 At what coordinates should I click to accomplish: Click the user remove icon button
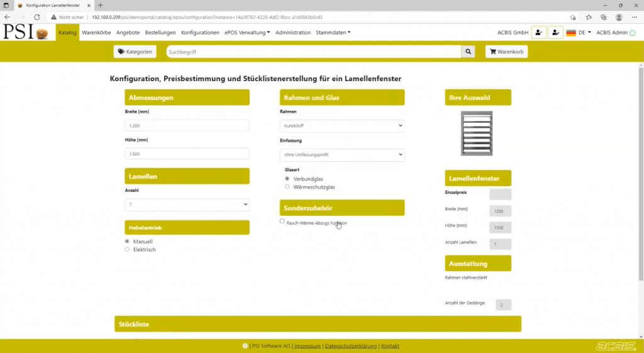pos(539,33)
